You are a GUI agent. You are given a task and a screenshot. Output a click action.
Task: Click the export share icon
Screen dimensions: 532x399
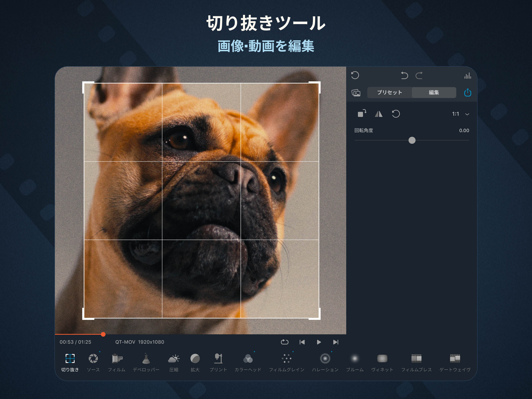click(x=467, y=93)
